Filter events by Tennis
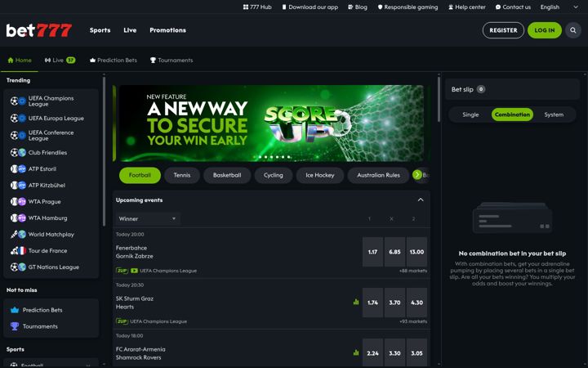This screenshot has width=588, height=368. [182, 175]
